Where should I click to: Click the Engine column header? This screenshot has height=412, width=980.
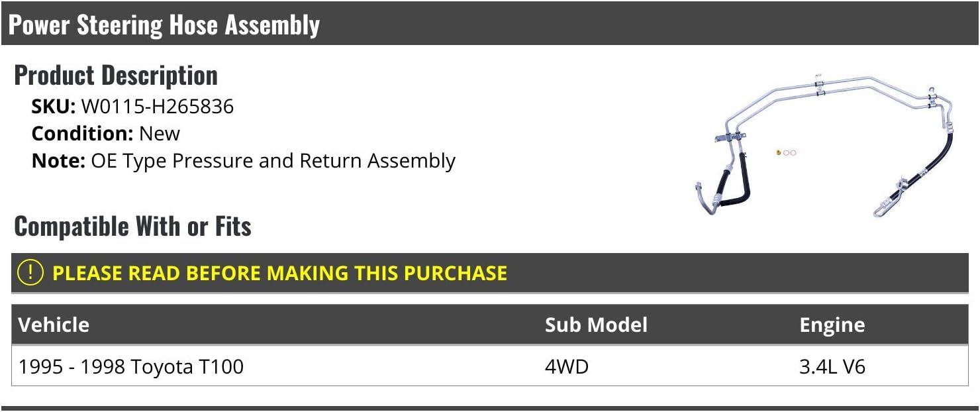pyautogui.click(x=832, y=325)
